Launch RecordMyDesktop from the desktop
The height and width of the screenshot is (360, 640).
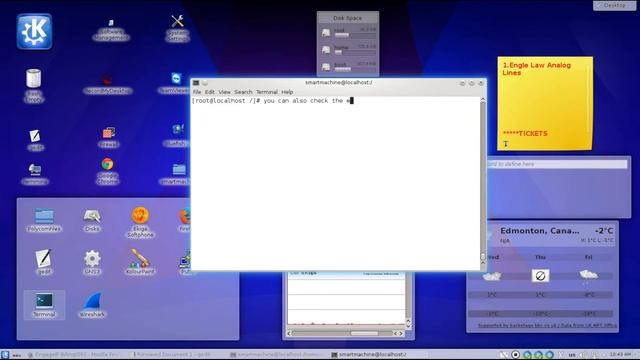click(x=107, y=84)
